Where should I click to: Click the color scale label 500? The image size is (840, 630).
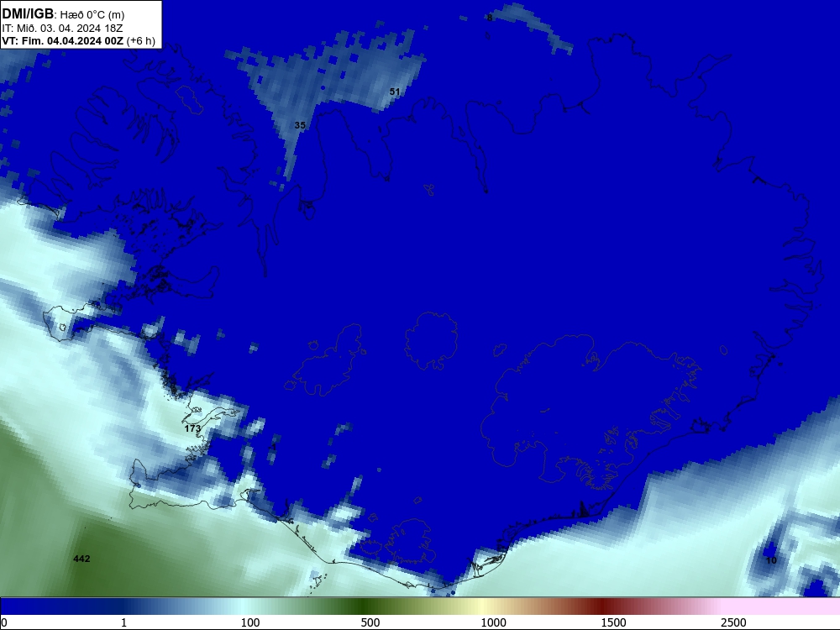(x=370, y=622)
